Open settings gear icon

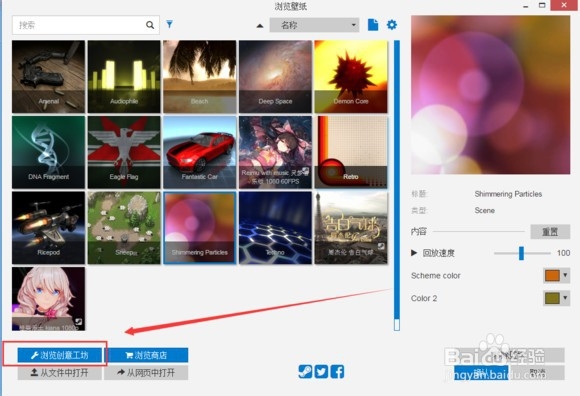coord(392,25)
